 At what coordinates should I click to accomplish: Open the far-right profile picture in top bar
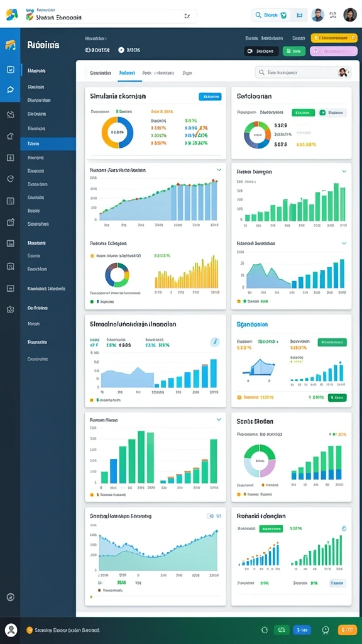350,15
